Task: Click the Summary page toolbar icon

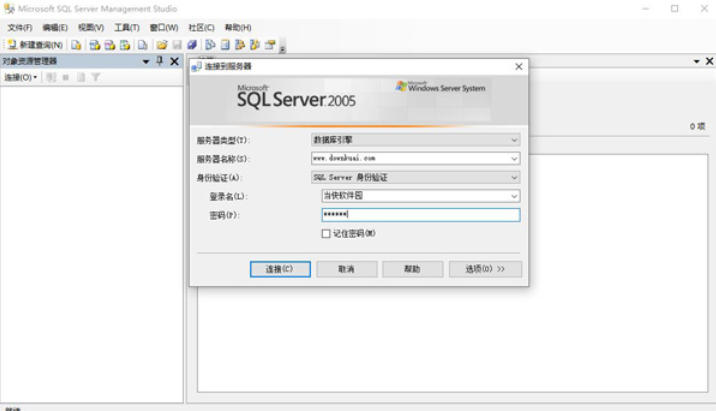Action: point(225,45)
